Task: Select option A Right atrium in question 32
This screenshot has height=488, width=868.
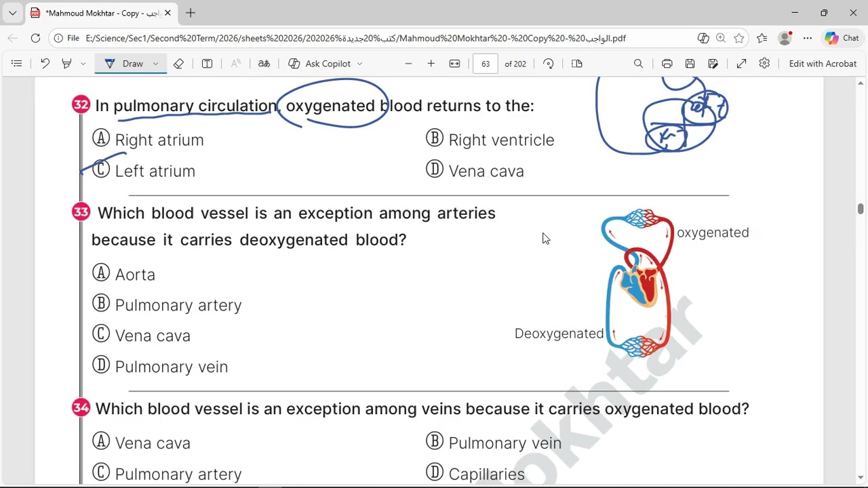Action: [148, 140]
